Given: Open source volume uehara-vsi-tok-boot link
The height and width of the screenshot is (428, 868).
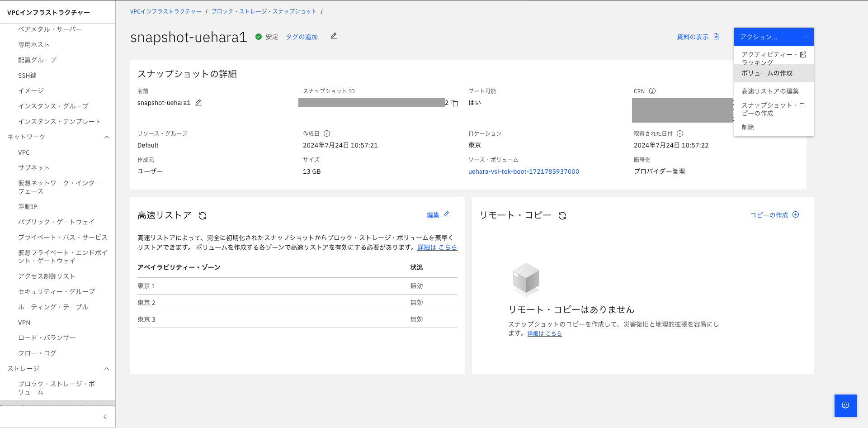Looking at the screenshot, I should coord(524,171).
